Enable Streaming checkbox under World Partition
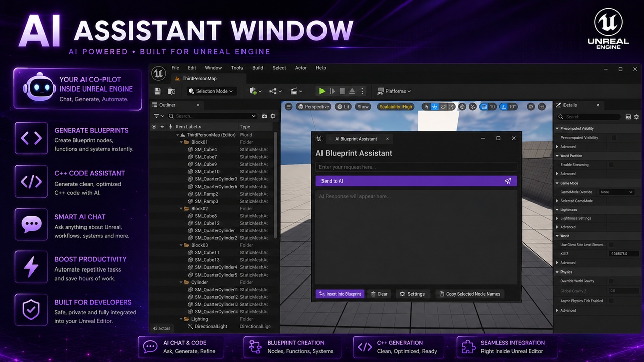The width and height of the screenshot is (644, 362). (x=611, y=165)
